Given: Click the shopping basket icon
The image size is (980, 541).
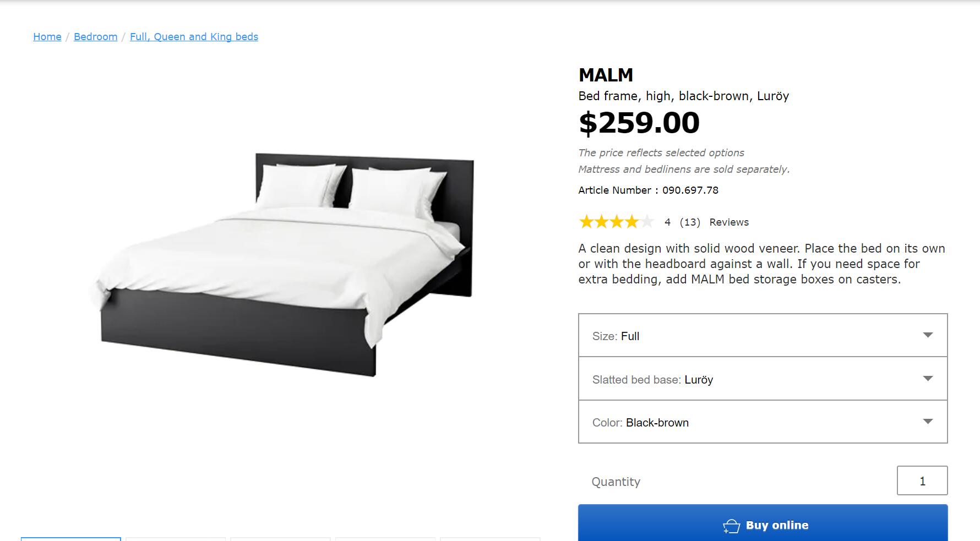Looking at the screenshot, I should (731, 526).
